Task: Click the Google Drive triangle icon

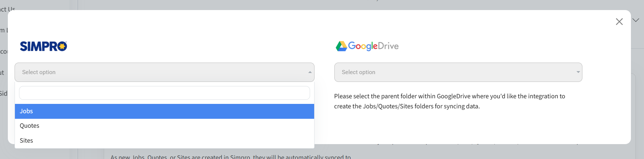Action: 341,46
